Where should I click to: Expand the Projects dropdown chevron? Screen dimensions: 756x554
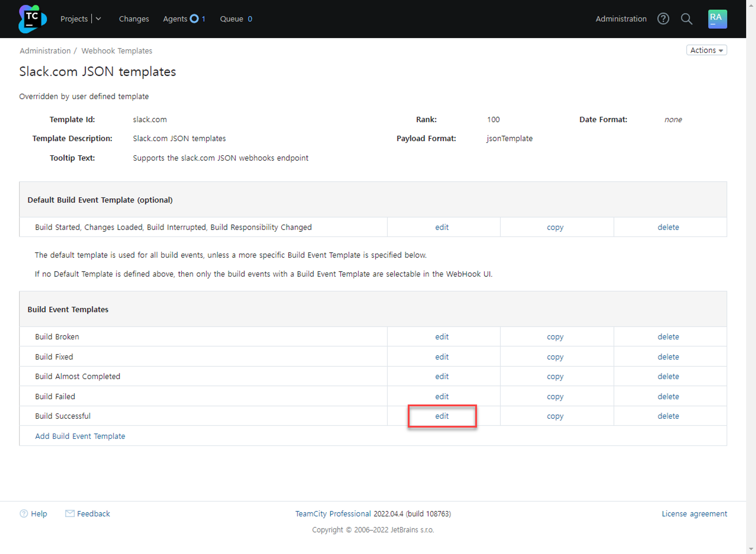(98, 19)
